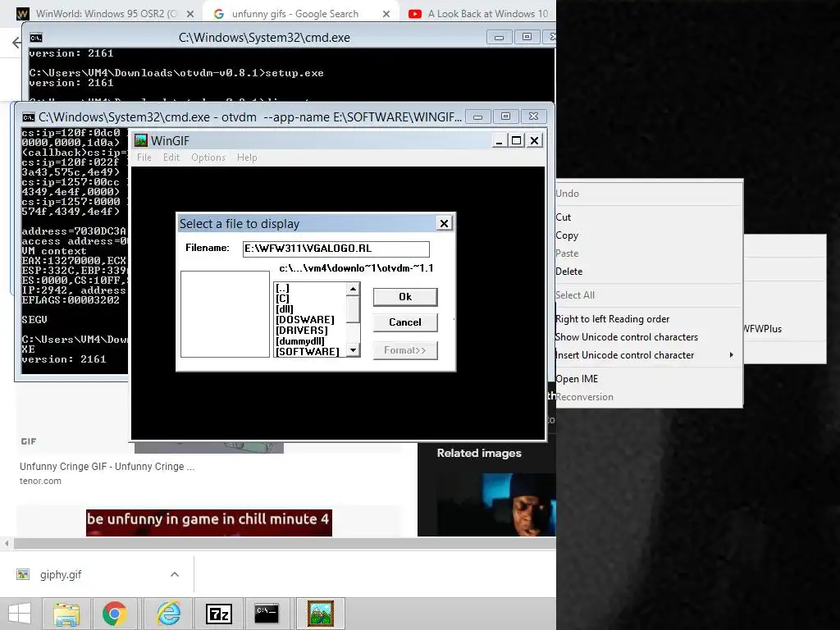Viewport: 840px width, 630px height.
Task: Switch to the WinWorld Windows 95 OSR2 tab
Action: point(106,13)
